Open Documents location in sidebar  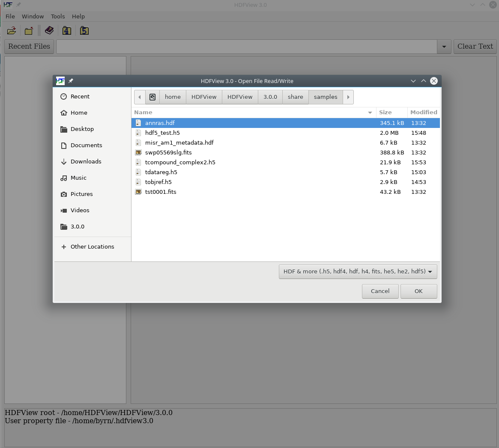tap(93, 145)
